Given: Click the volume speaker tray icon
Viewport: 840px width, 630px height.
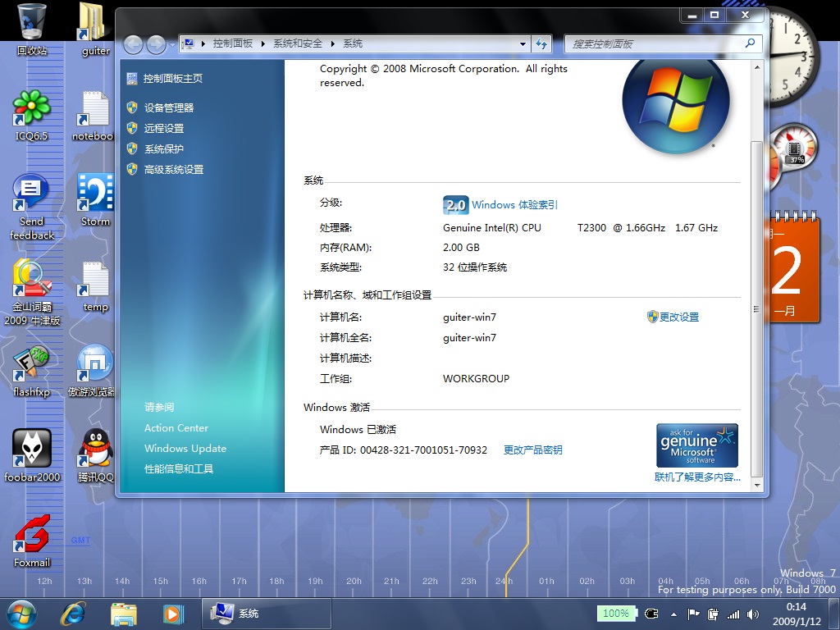Looking at the screenshot, I should pos(753,614).
